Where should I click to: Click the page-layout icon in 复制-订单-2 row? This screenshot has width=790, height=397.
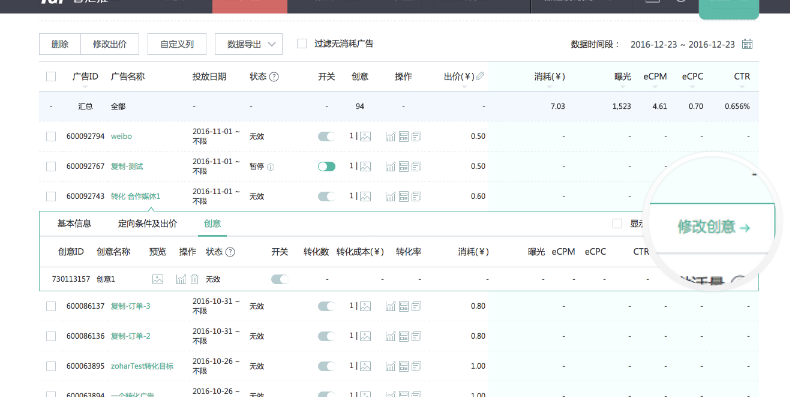coord(404,336)
